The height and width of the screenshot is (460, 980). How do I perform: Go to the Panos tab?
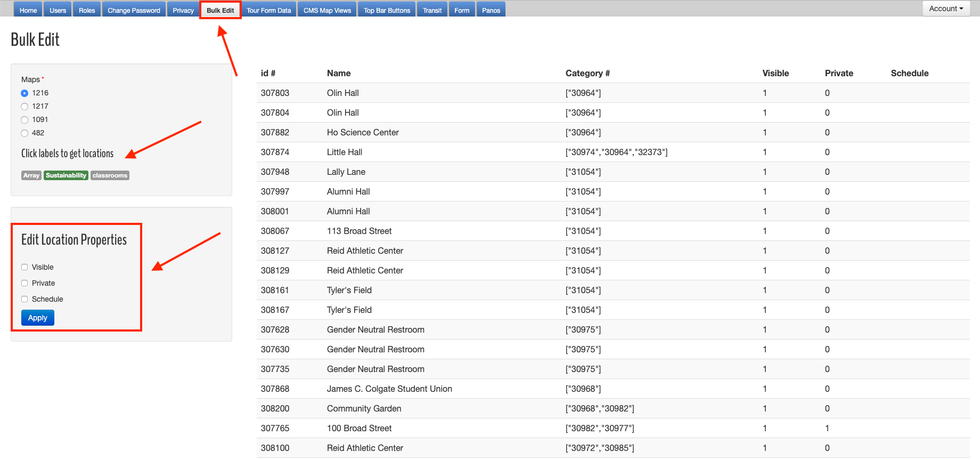pos(491,10)
